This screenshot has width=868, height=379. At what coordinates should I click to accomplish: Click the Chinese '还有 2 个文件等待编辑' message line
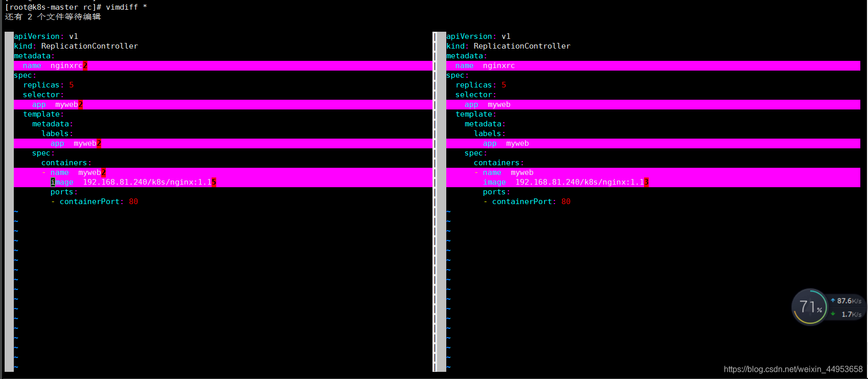point(53,17)
